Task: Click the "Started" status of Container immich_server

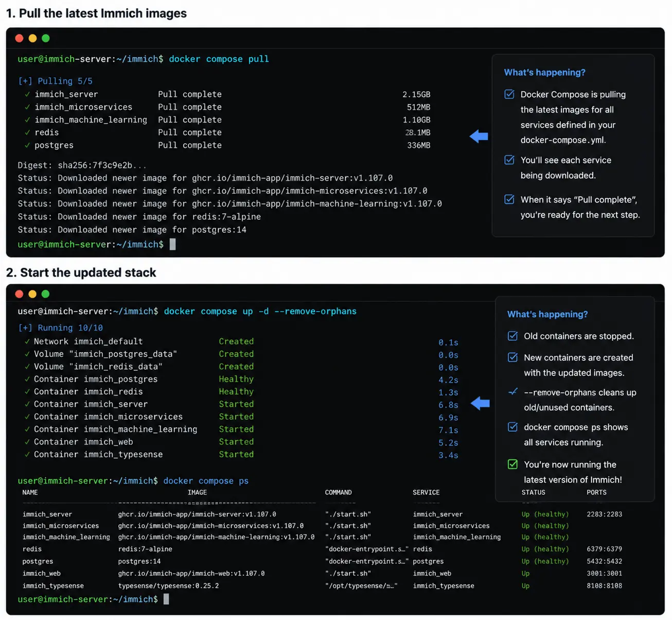Action: tap(236, 404)
